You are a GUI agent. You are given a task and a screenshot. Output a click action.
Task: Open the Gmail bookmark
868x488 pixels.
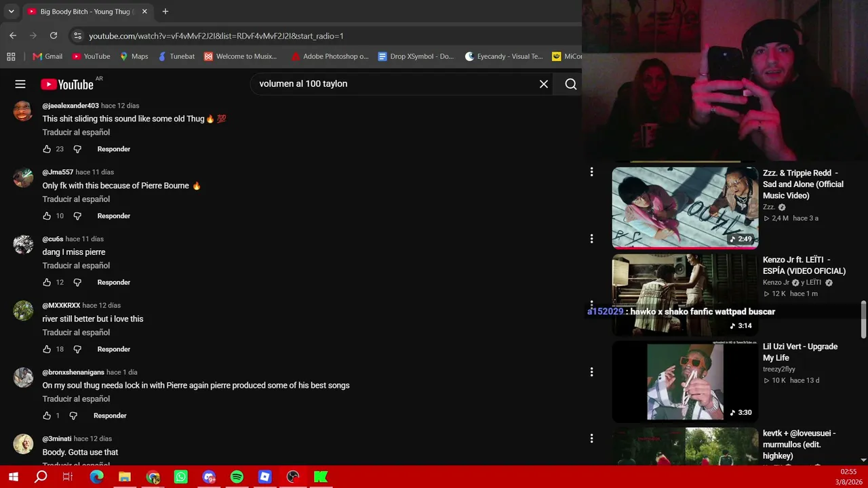click(x=47, y=56)
